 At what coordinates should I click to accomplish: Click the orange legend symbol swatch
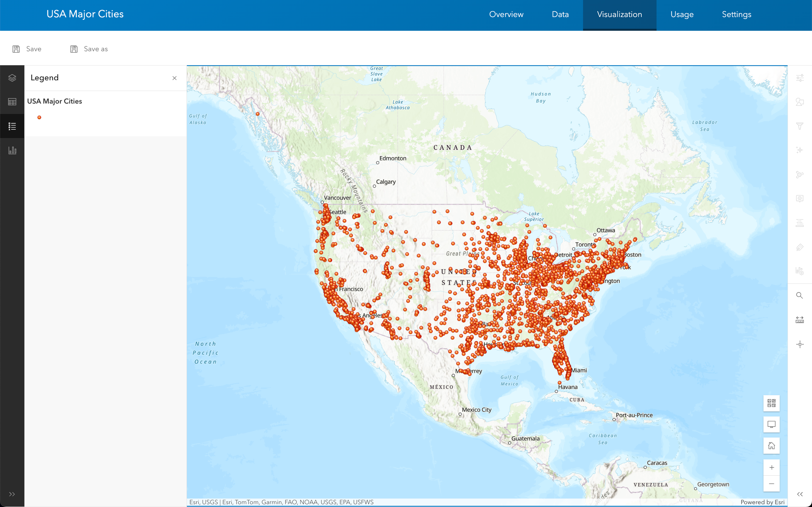[x=39, y=117]
